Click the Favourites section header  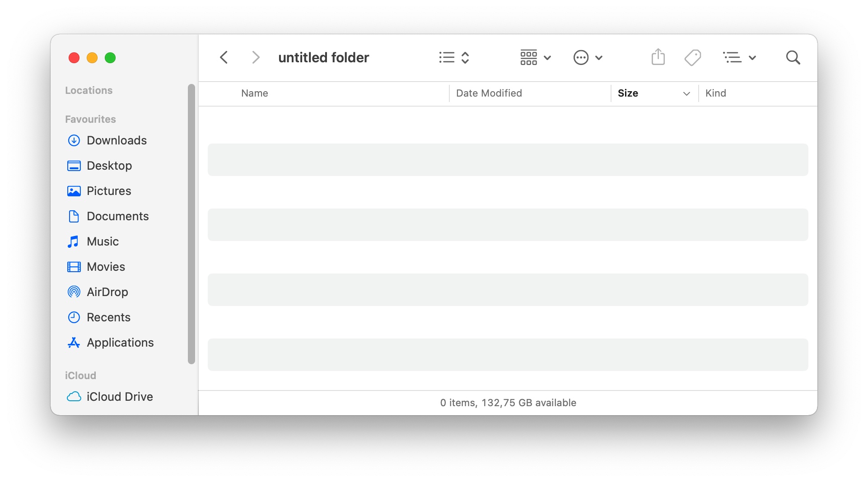click(x=90, y=119)
